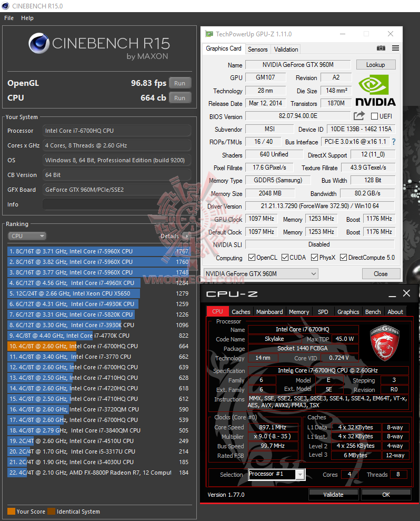Click the Cinebench title bar app icon

pos(5,6)
